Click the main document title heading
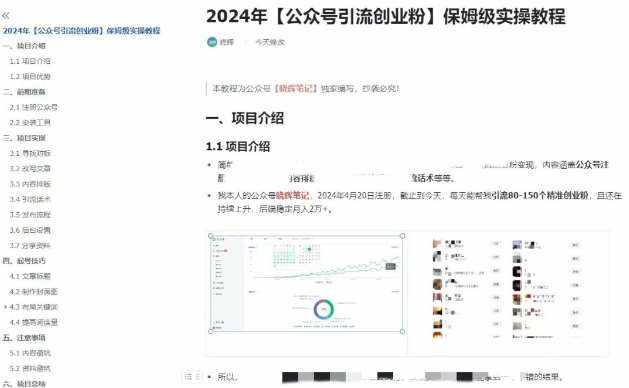The image size is (629, 388). coord(386,16)
